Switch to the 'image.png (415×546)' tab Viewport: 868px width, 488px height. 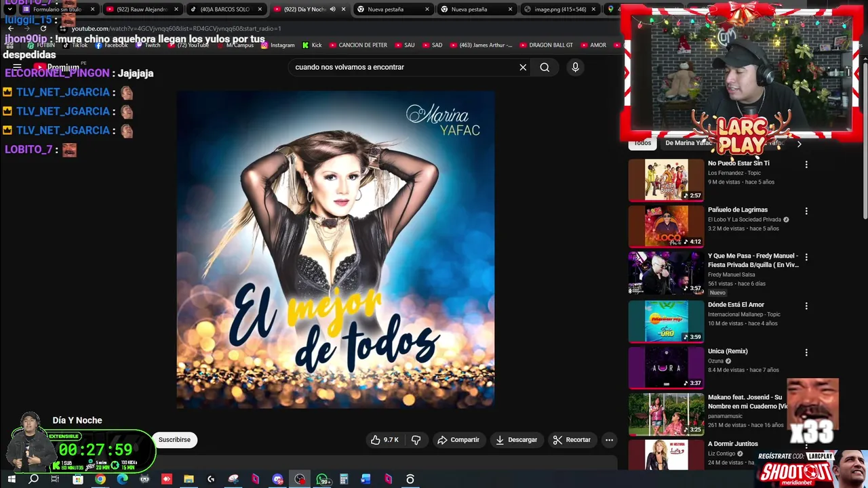(559, 9)
